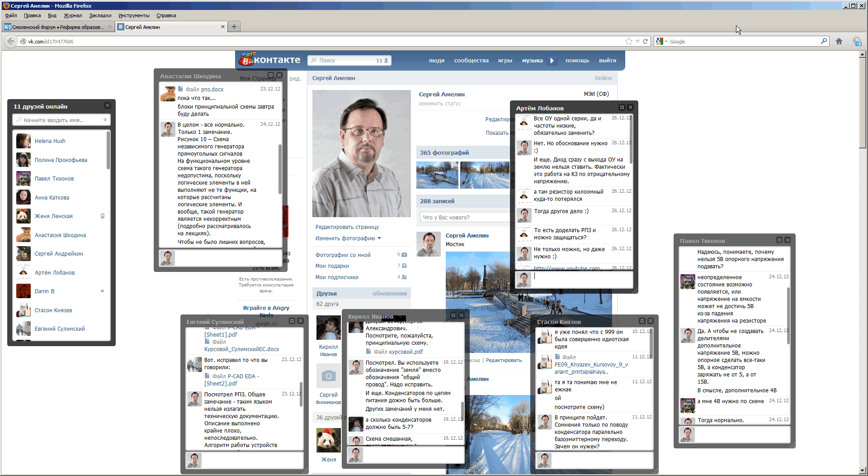Click scrollbar in friends online list
868x476 pixels.
pos(108,150)
